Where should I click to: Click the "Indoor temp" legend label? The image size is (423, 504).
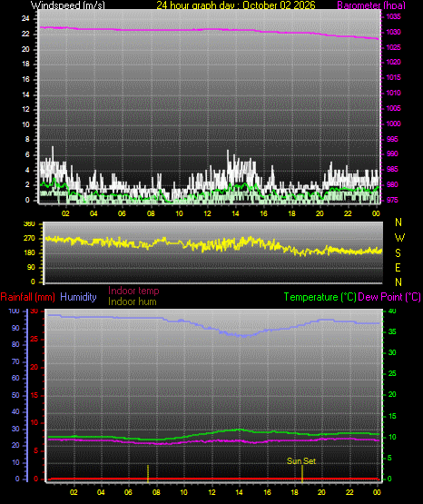pyautogui.click(x=133, y=291)
